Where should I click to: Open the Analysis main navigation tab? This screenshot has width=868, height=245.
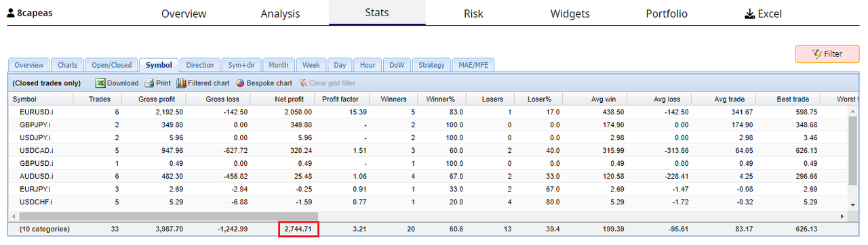tap(280, 14)
